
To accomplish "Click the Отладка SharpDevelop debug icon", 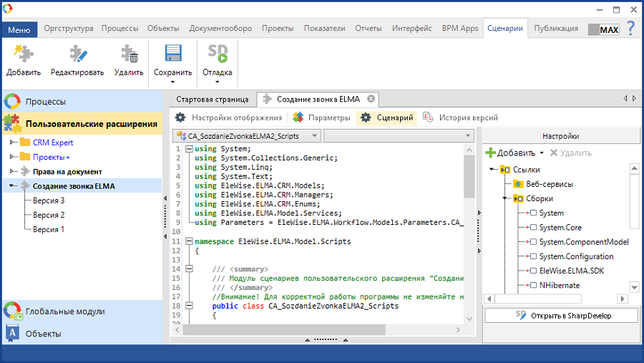I will click(x=217, y=54).
